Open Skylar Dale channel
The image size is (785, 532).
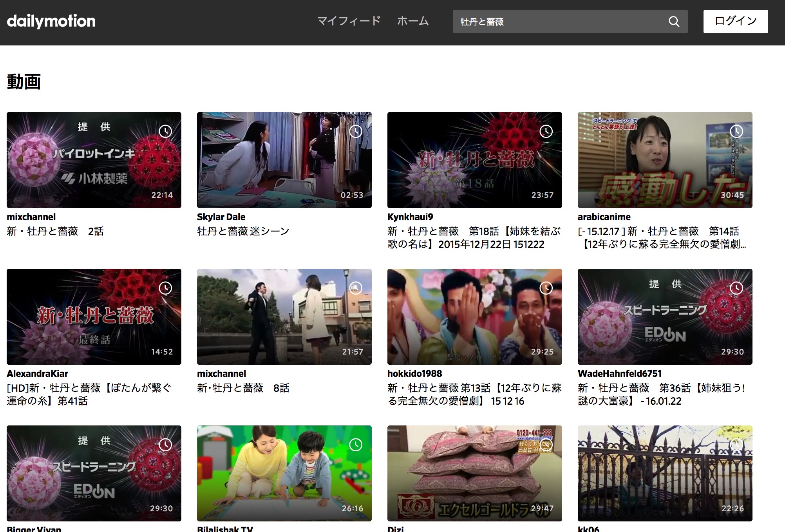click(221, 217)
